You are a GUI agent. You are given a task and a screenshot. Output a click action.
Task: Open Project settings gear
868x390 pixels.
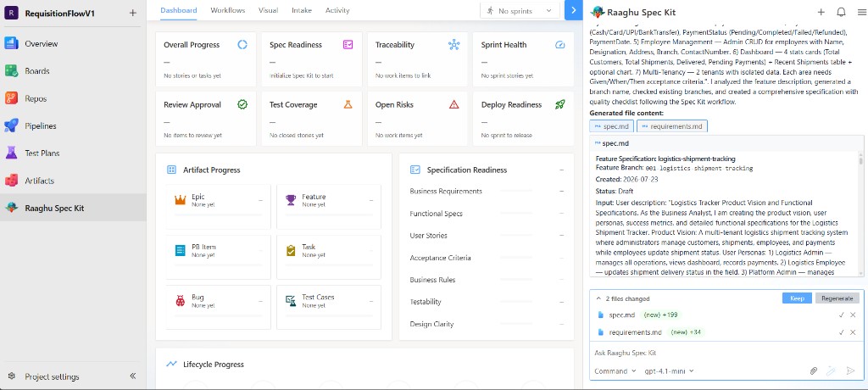pos(12,376)
